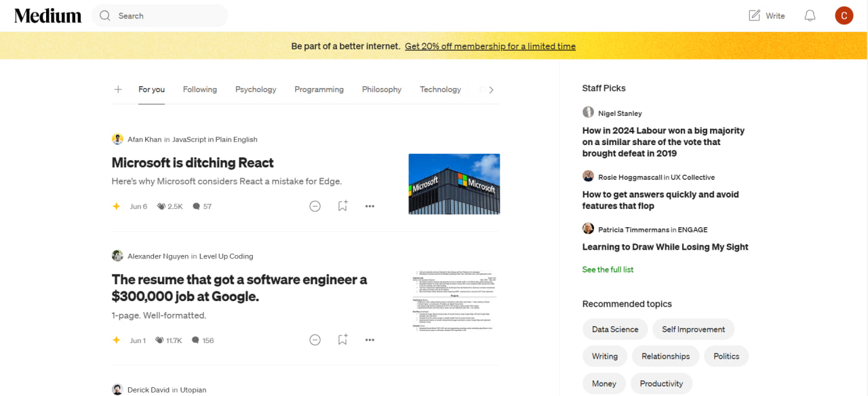The image size is (868, 396).
Task: Open more options for Google resume story
Action: pos(370,340)
